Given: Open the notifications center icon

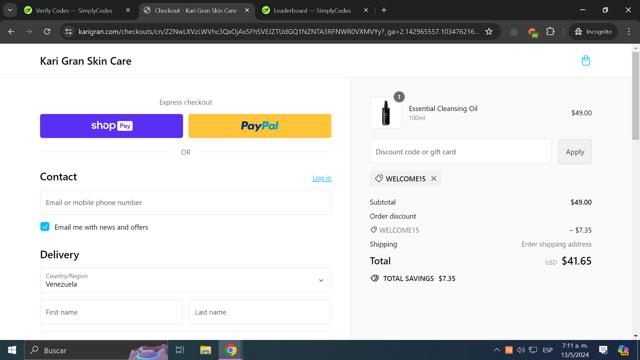Looking at the screenshot, I should 603,350.
